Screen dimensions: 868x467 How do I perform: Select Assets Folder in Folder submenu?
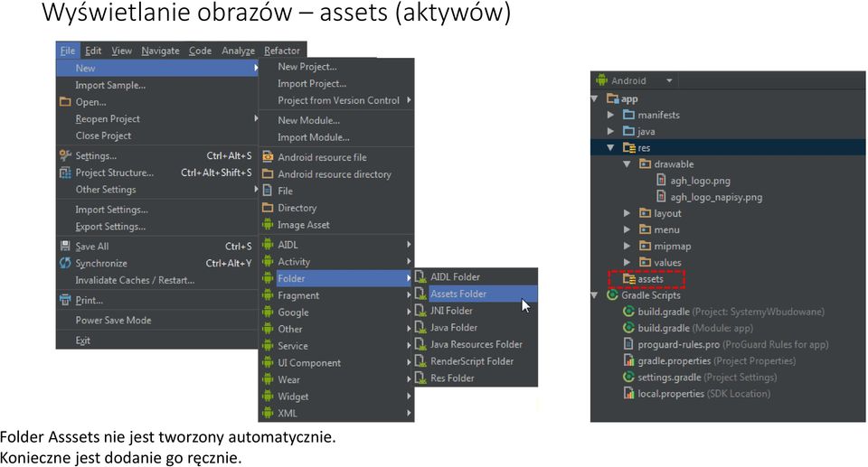coord(476,294)
